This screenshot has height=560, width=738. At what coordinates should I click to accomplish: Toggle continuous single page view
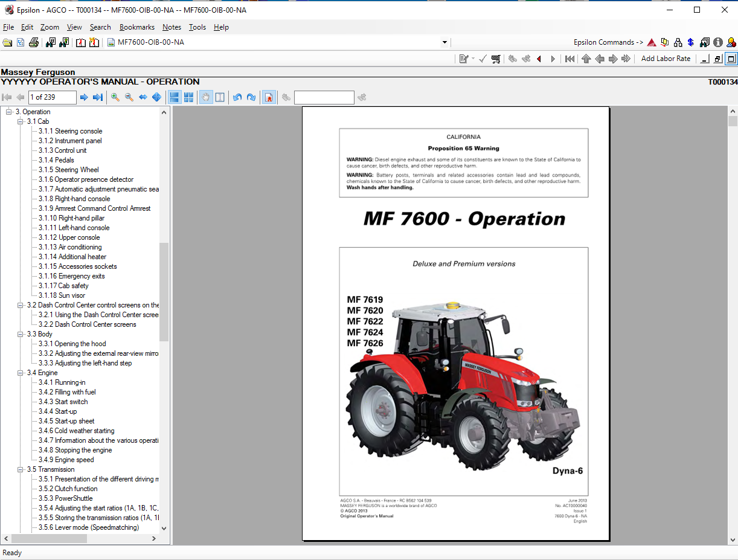pyautogui.click(x=175, y=97)
